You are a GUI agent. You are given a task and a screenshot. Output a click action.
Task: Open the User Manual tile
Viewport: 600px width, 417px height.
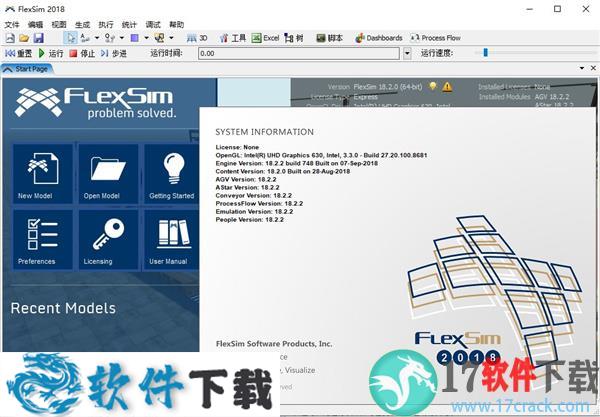171,239
